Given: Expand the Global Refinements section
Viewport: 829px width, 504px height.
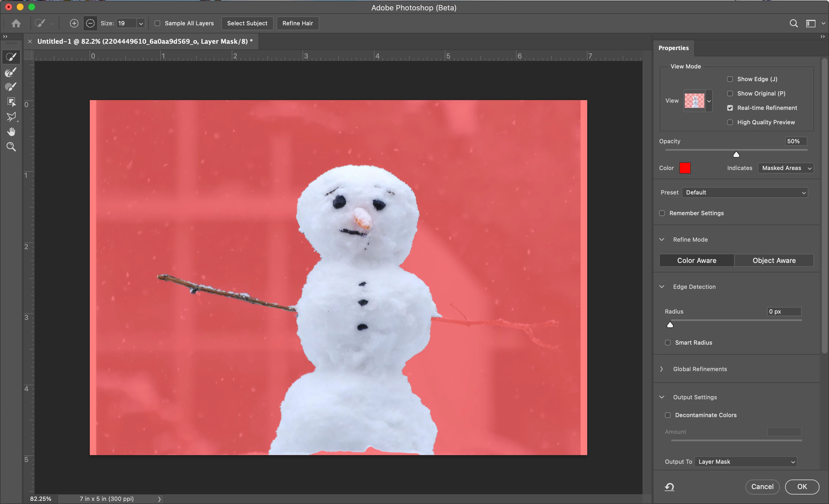Looking at the screenshot, I should [x=662, y=369].
